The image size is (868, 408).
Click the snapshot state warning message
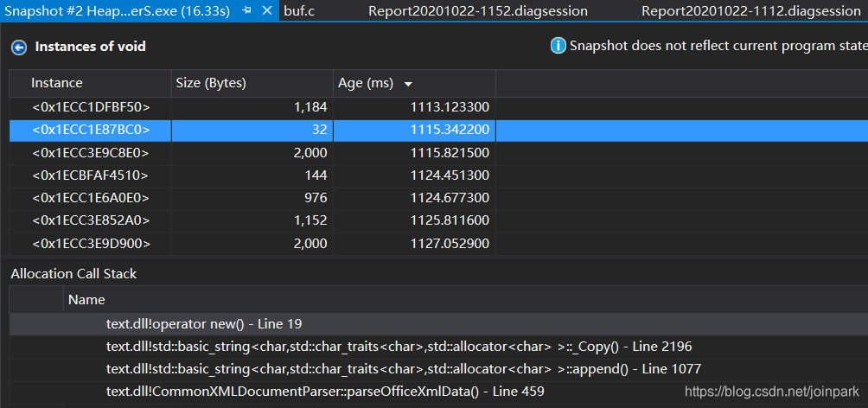[718, 46]
